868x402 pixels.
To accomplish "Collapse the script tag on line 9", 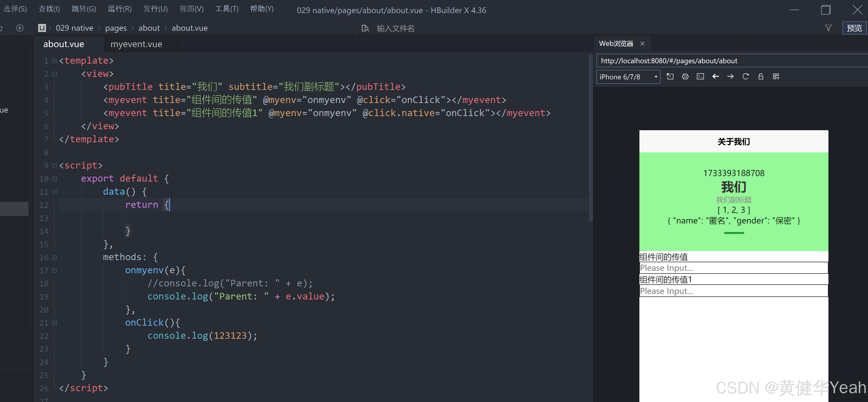I will [x=54, y=166].
